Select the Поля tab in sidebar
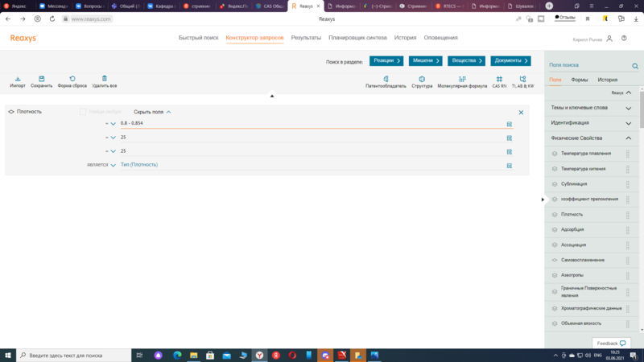Screen dimensions: 644x362 click(x=555, y=80)
